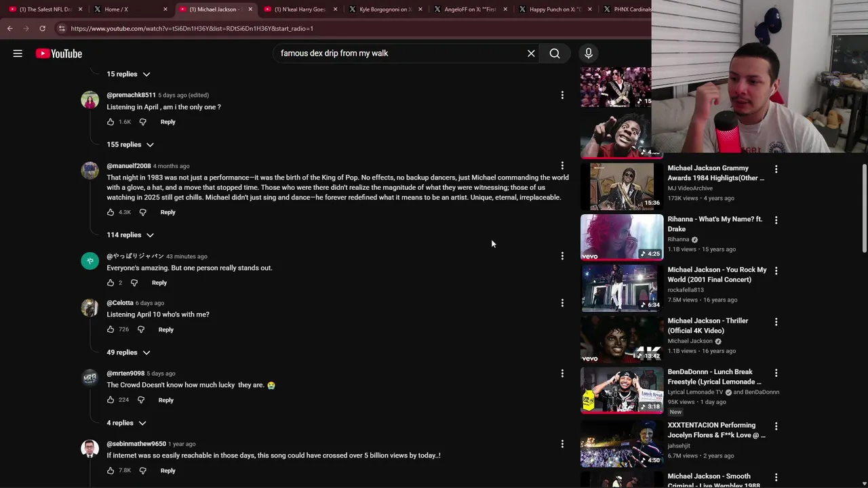Like @Celotta's comment
Screen dimensions: 868x488
pos(111,329)
